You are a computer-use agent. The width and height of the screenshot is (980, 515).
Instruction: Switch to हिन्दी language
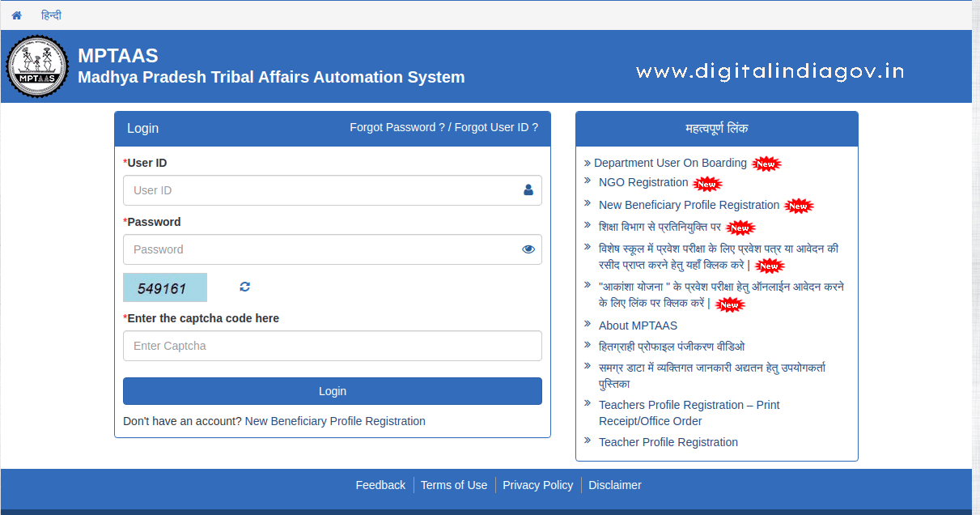(x=52, y=15)
